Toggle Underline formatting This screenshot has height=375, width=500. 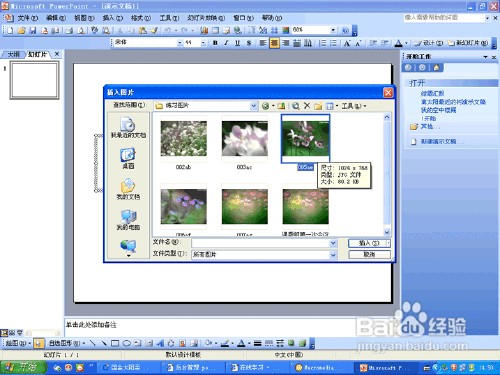pos(237,43)
